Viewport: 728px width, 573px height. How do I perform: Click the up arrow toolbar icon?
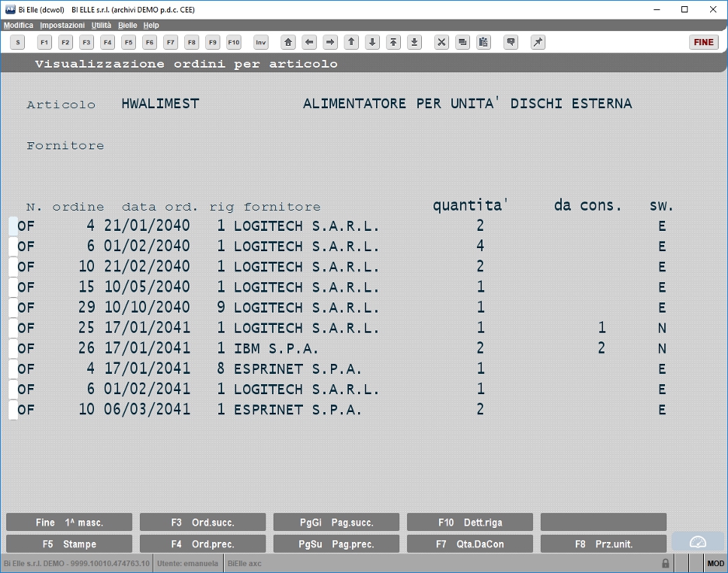tap(351, 42)
